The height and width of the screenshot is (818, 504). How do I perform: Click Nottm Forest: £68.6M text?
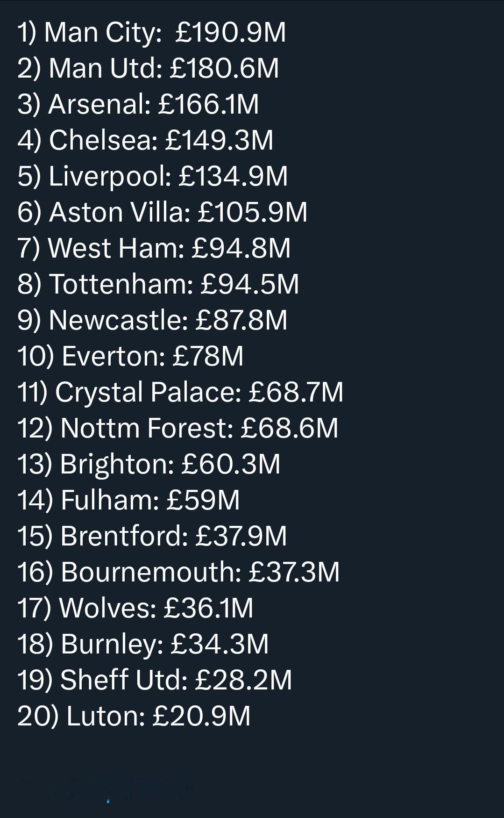point(178,429)
